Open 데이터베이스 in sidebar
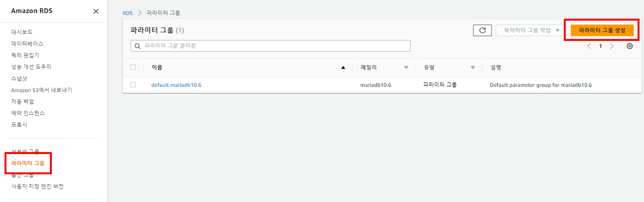 [x=27, y=43]
